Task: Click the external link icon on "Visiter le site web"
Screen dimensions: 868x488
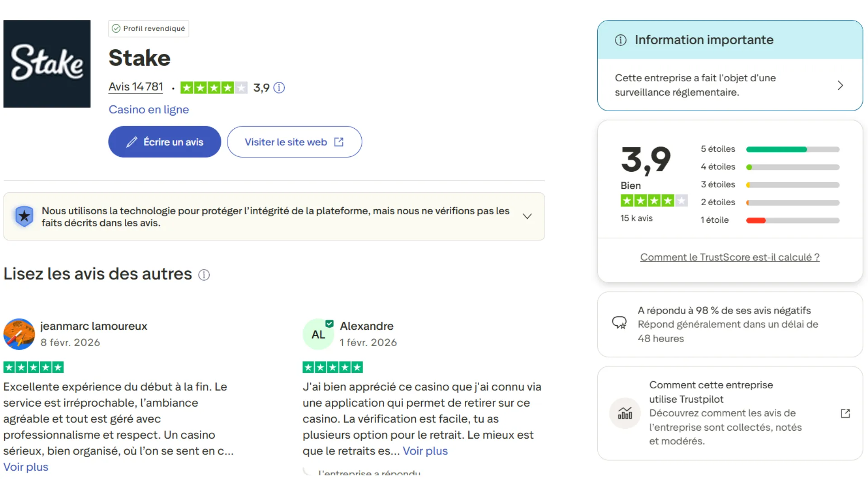Action: click(x=338, y=141)
